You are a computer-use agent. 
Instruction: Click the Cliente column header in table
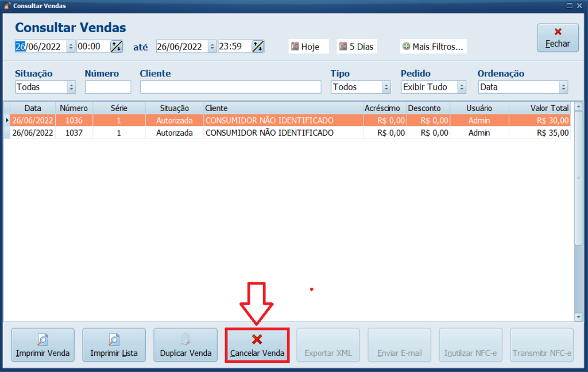click(283, 108)
